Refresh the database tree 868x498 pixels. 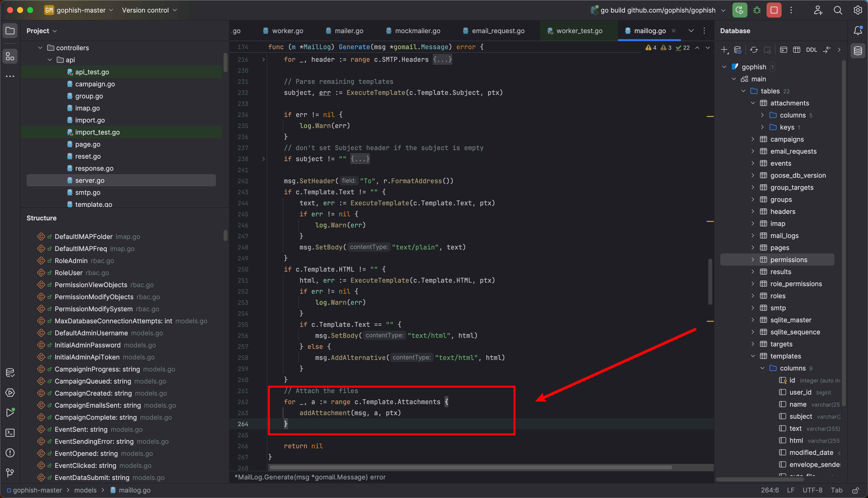click(754, 50)
